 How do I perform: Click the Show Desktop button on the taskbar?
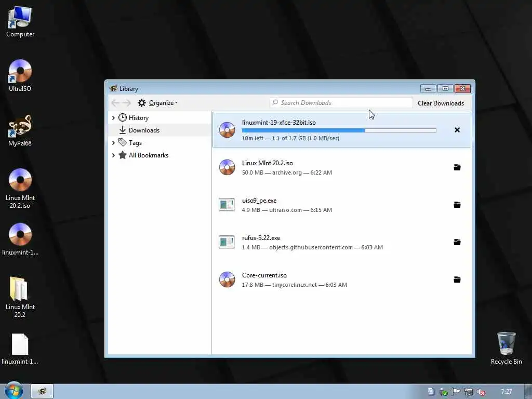[x=528, y=391]
